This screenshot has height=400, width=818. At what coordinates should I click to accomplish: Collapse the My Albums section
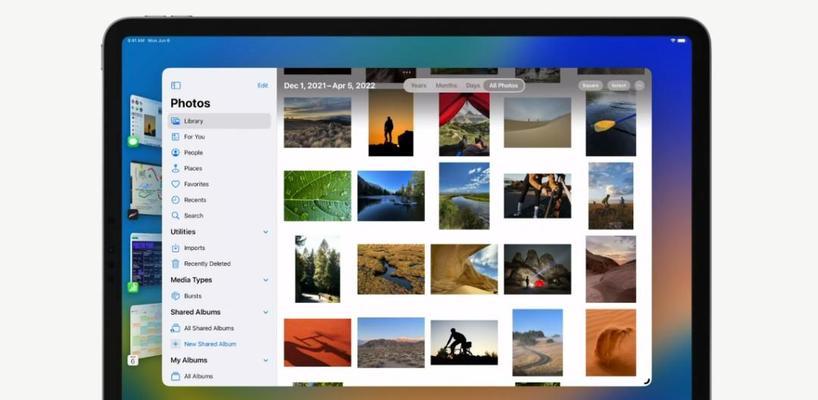pos(266,360)
